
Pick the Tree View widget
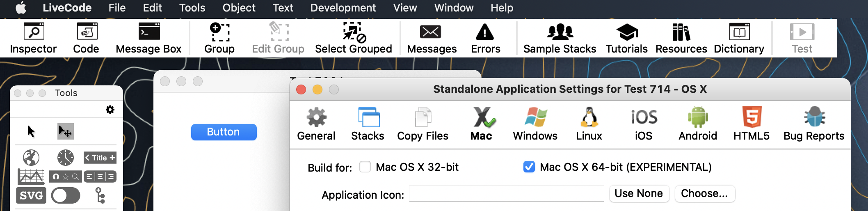coord(100,195)
